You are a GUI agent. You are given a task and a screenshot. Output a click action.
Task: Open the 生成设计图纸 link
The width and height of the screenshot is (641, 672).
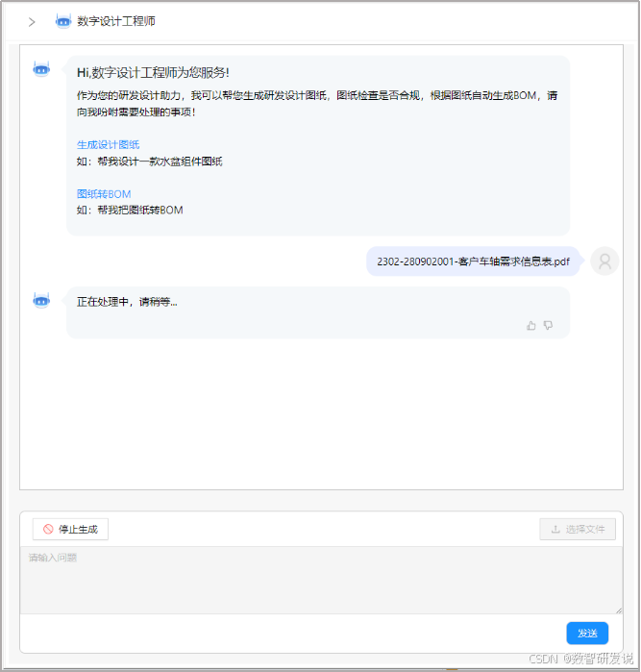(x=108, y=145)
